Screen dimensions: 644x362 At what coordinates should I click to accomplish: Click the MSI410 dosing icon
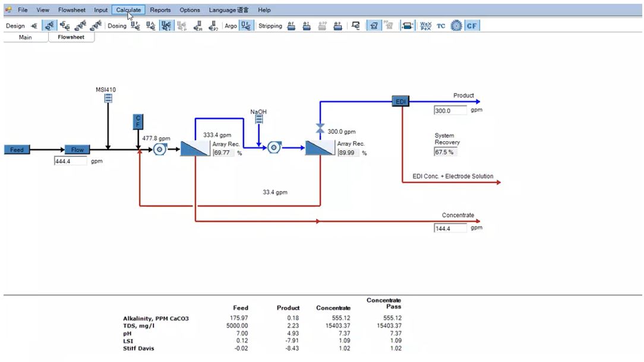click(x=108, y=98)
